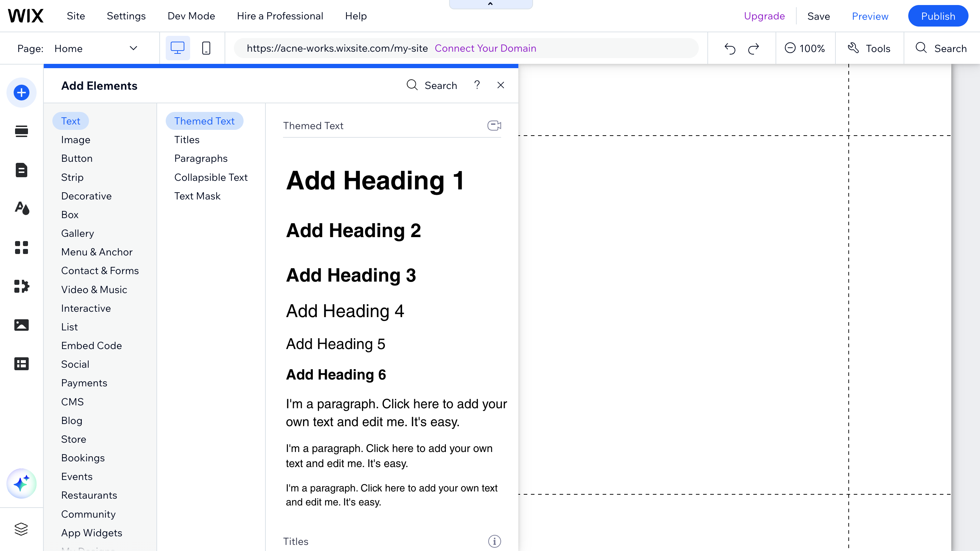Screen dimensions: 980x551
Task: Select Video & Music category
Action: point(94,289)
